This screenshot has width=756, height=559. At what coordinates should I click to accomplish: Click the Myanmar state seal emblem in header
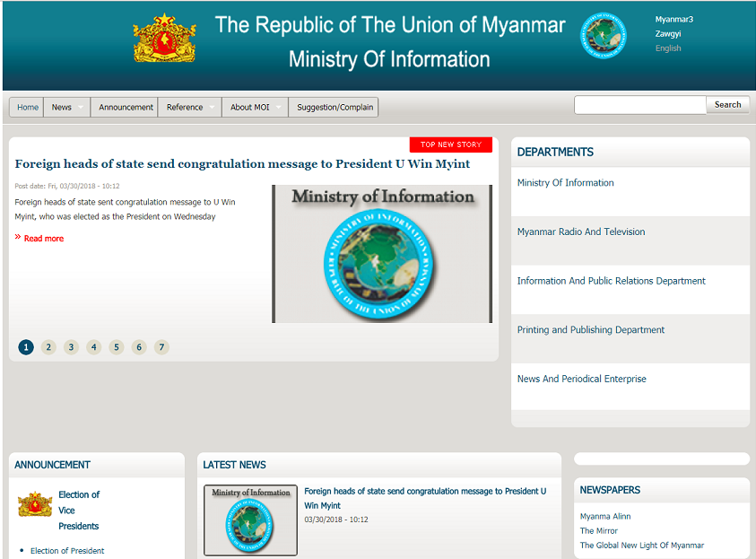pos(164,38)
